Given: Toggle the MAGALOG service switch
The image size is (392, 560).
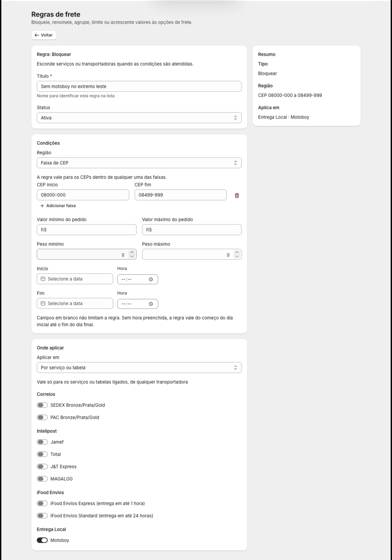Looking at the screenshot, I should click(42, 479).
